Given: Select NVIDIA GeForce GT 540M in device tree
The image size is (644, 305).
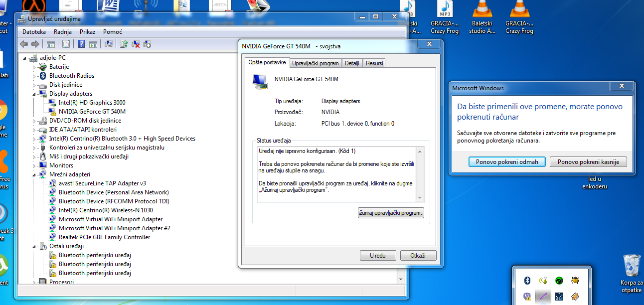Looking at the screenshot, I should pos(92,112).
